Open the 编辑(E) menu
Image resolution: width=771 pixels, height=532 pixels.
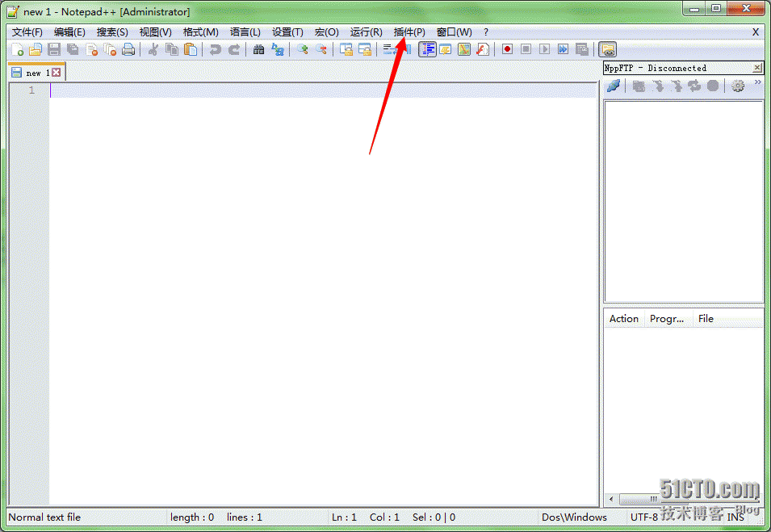pyautogui.click(x=69, y=32)
